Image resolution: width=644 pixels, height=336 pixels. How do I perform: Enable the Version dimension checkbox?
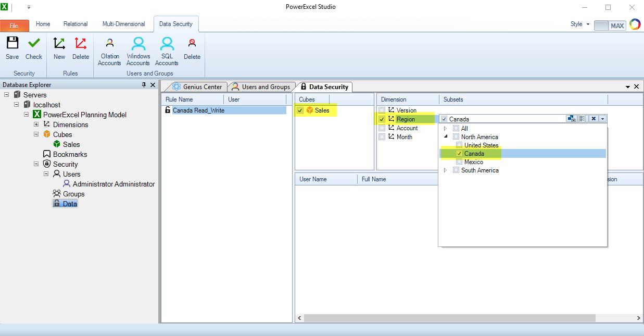click(382, 110)
